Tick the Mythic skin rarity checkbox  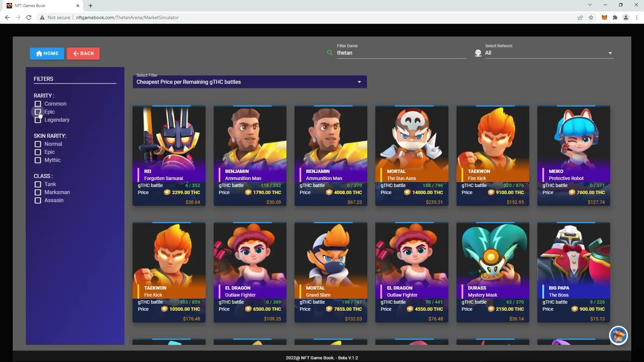(38, 160)
